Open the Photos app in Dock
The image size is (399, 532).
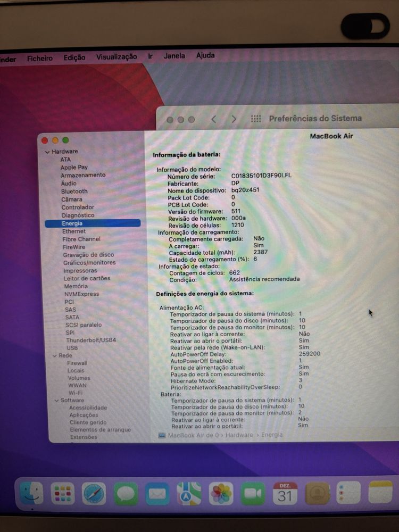pos(221,494)
